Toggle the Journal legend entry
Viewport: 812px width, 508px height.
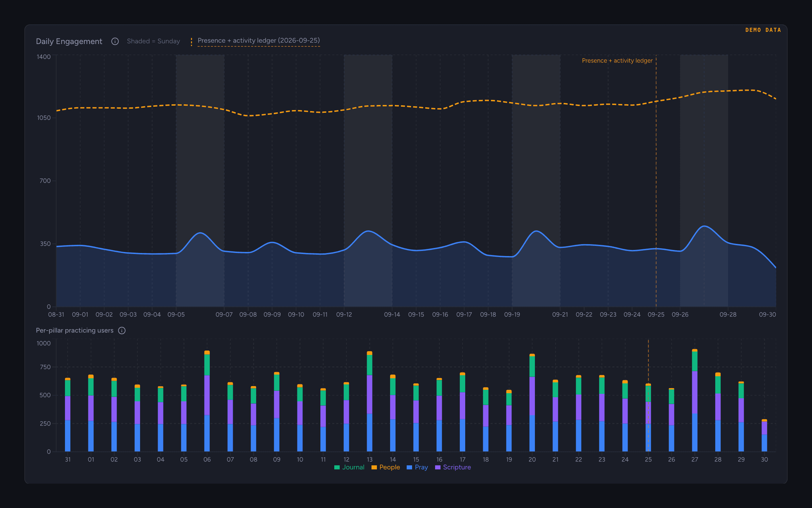[349, 467]
